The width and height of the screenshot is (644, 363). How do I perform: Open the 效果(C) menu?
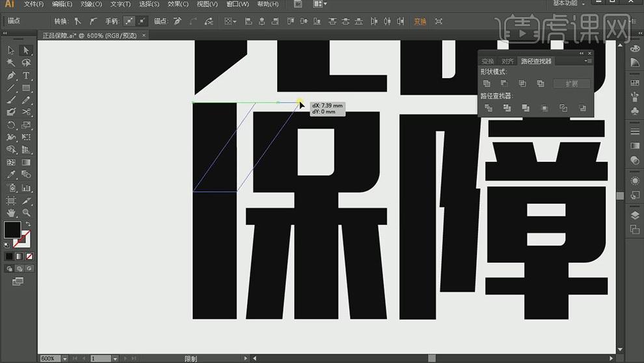tap(178, 5)
